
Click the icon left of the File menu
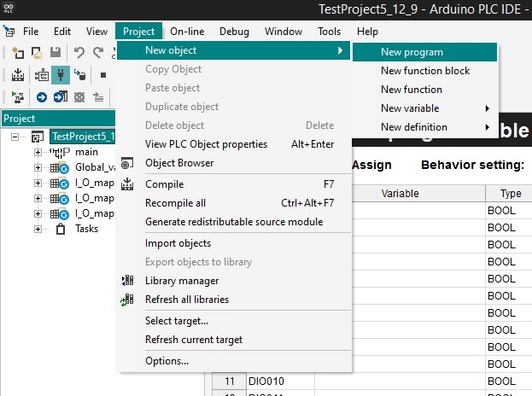pyautogui.click(x=9, y=31)
